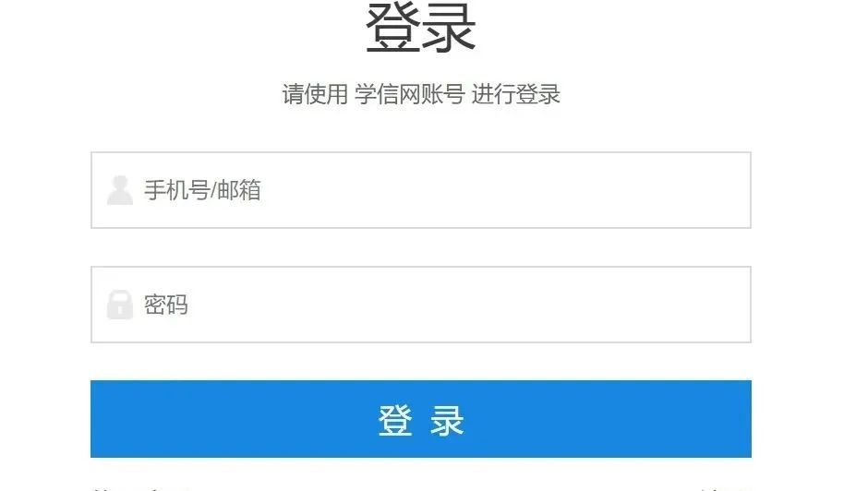Click the 请使用 text in subtitle
This screenshot has height=491, width=868.
pyautogui.click(x=315, y=94)
